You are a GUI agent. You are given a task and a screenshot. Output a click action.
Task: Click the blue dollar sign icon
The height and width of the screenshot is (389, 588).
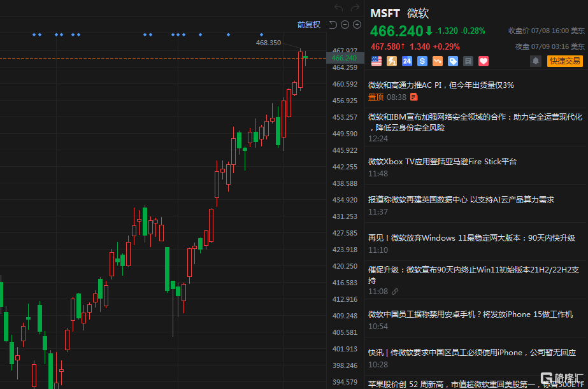point(422,61)
